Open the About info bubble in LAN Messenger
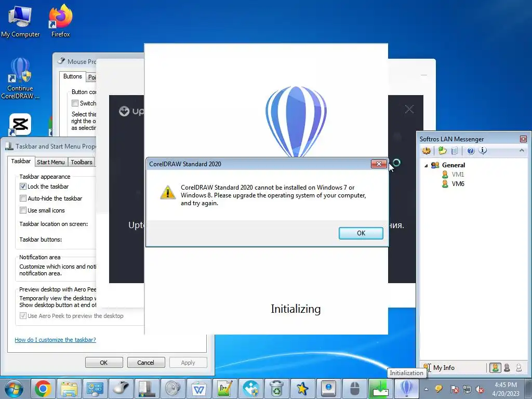 tap(483, 151)
